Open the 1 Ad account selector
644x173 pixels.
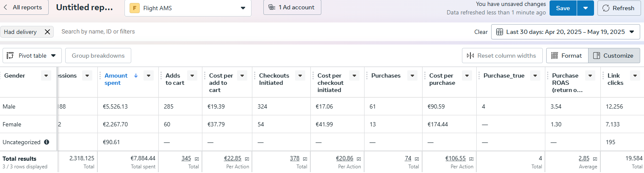coord(292,7)
